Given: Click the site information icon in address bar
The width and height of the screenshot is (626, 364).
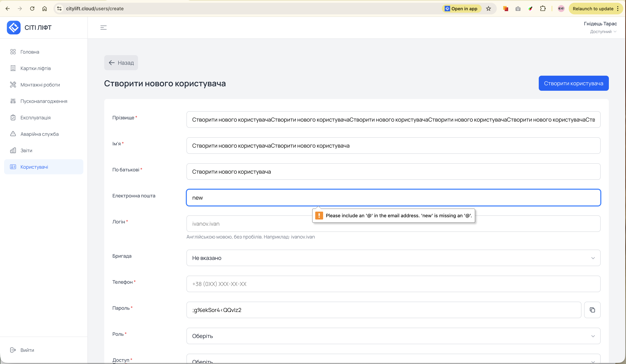Looking at the screenshot, I should tap(59, 9).
